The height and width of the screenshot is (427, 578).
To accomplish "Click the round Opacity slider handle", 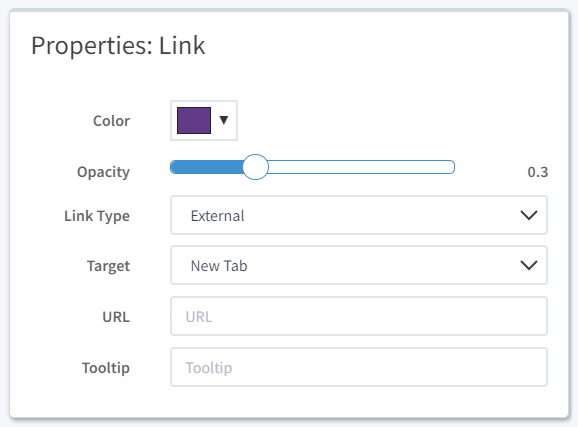I will [255, 167].
